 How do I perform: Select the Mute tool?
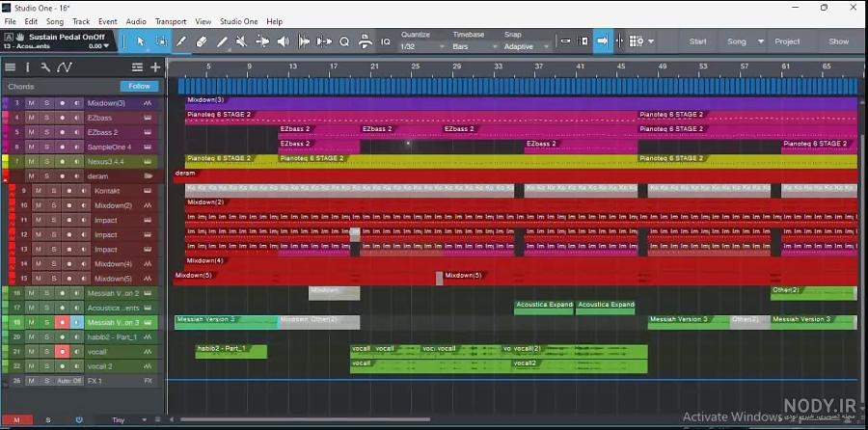pyautogui.click(x=241, y=41)
